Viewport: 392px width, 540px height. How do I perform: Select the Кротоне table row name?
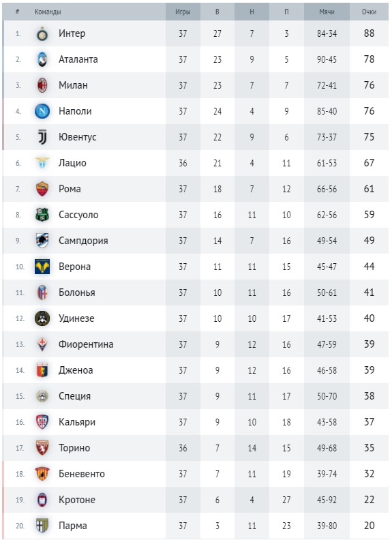coord(77,500)
